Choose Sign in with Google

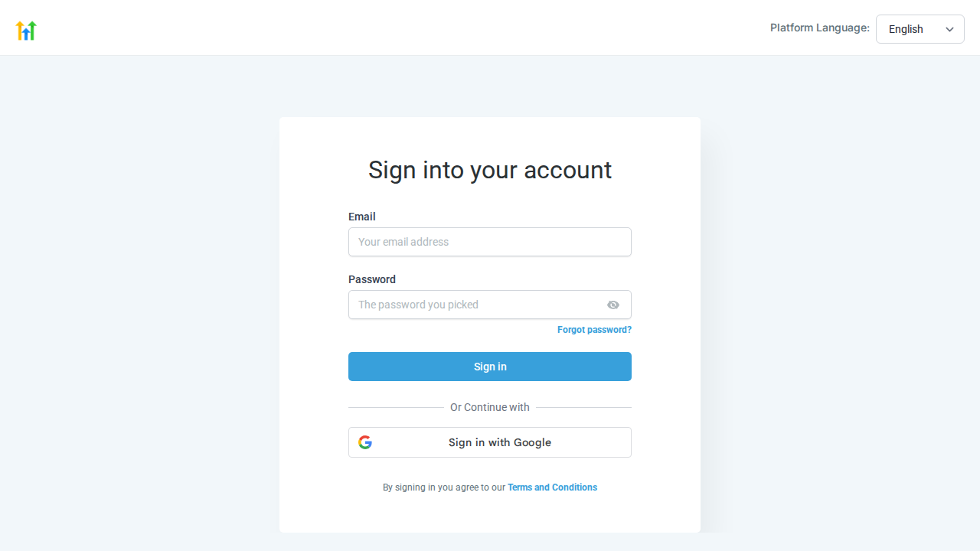(490, 442)
